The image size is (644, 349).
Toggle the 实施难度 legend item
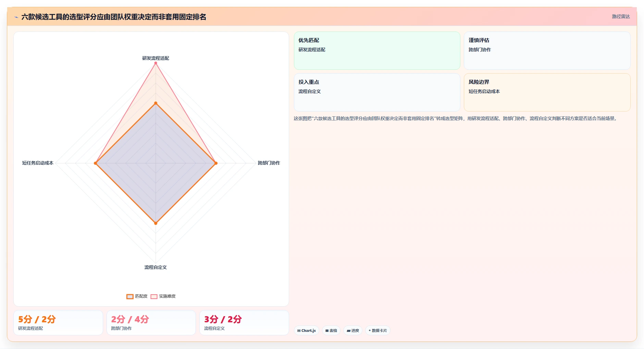pyautogui.click(x=163, y=296)
